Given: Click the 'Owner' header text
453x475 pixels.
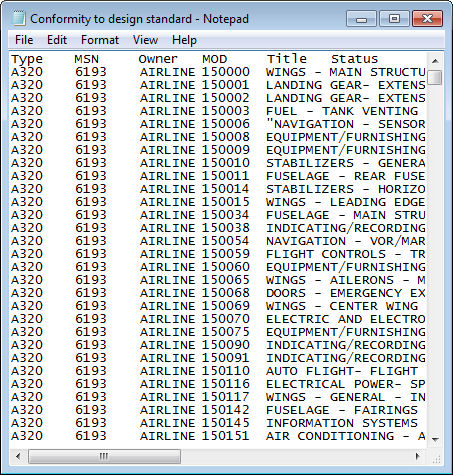Looking at the screenshot, I should (x=158, y=59).
